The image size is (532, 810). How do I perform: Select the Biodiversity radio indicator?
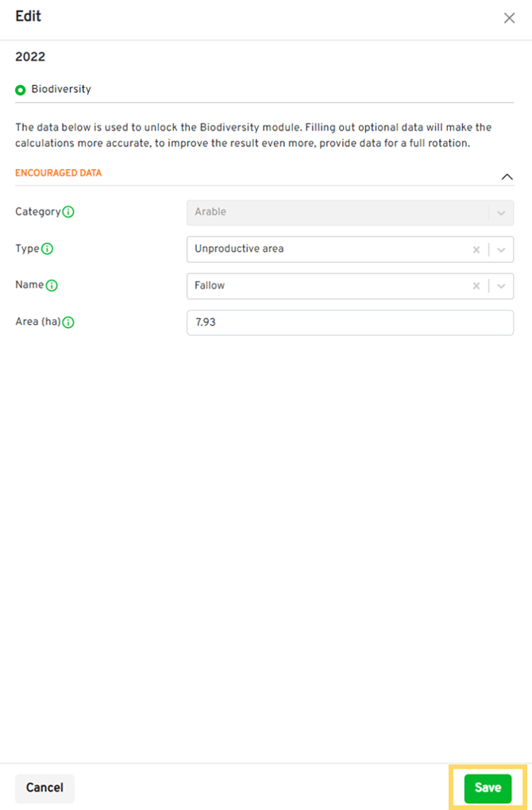coord(21,90)
